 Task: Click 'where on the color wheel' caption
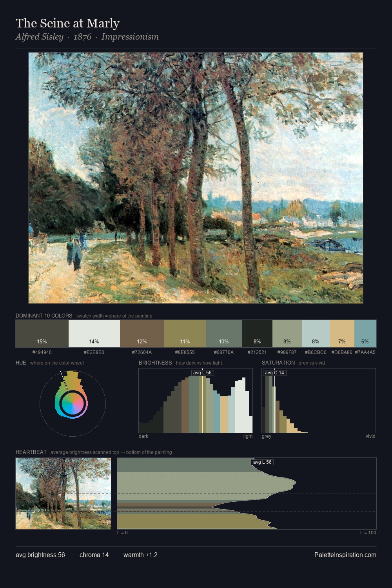coord(57,363)
